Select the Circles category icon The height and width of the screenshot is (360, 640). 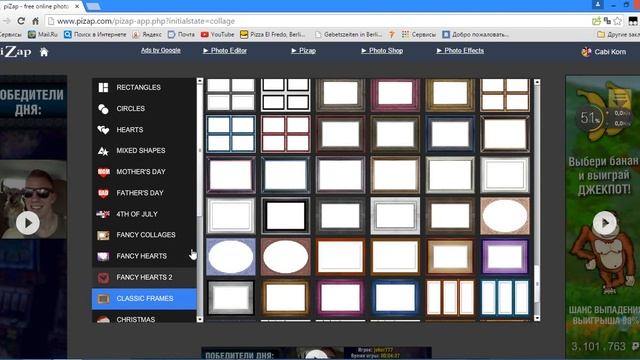coord(103,109)
